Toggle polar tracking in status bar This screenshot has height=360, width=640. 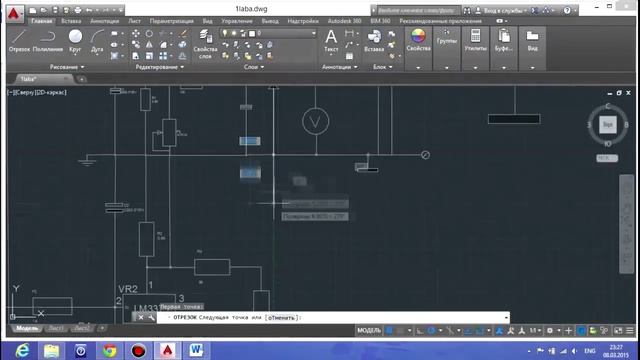[x=431, y=330]
